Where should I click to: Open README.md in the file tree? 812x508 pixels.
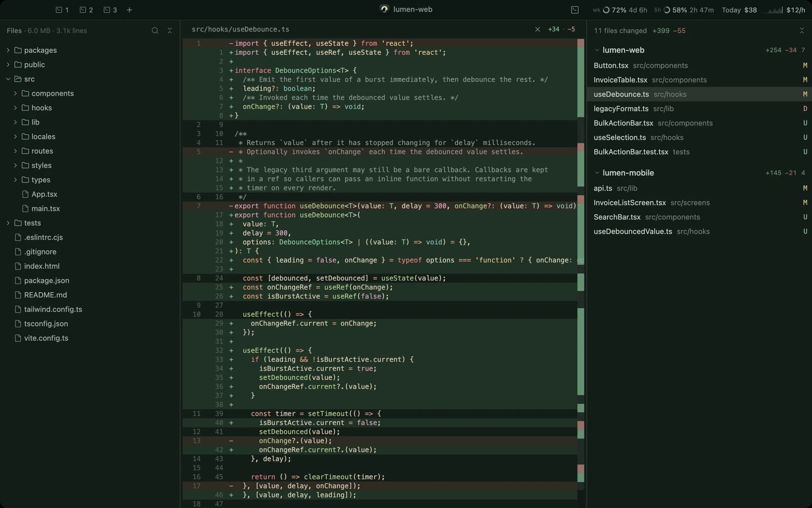click(x=90, y=295)
